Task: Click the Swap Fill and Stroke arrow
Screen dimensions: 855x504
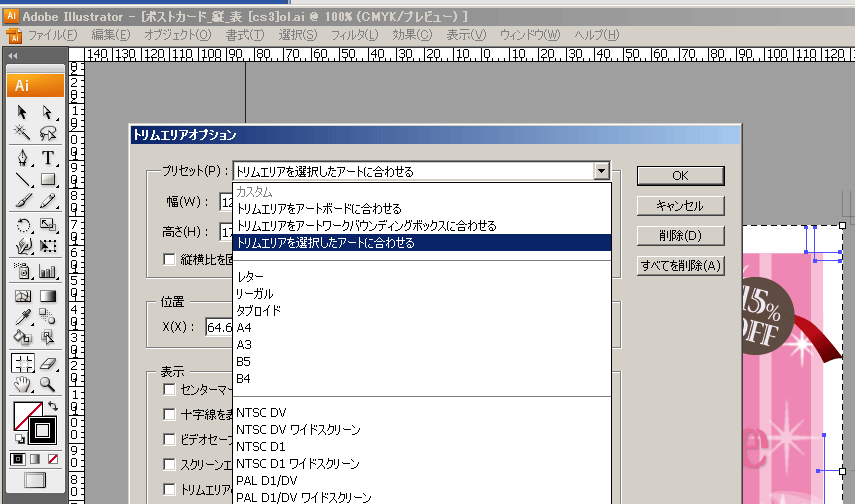Action: click(x=53, y=406)
